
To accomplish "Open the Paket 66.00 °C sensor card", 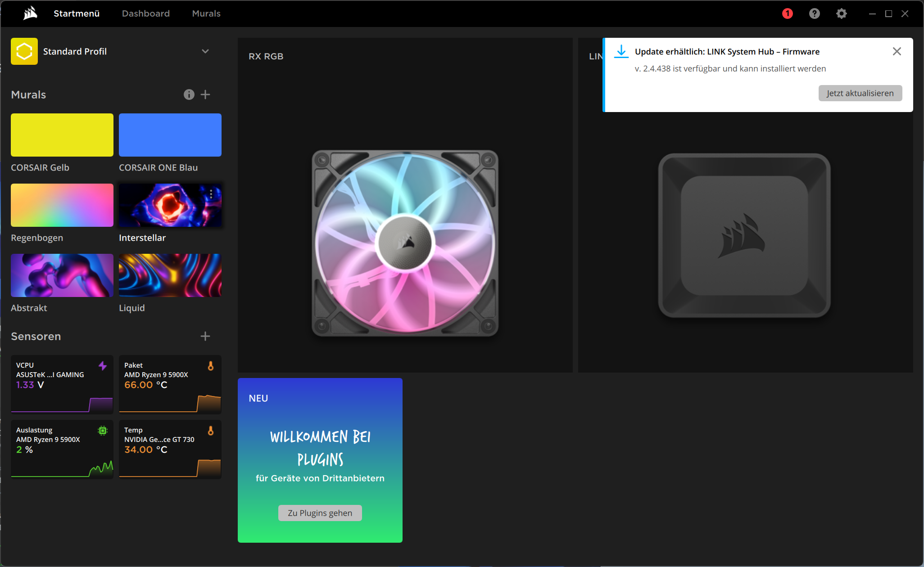I will click(x=170, y=384).
